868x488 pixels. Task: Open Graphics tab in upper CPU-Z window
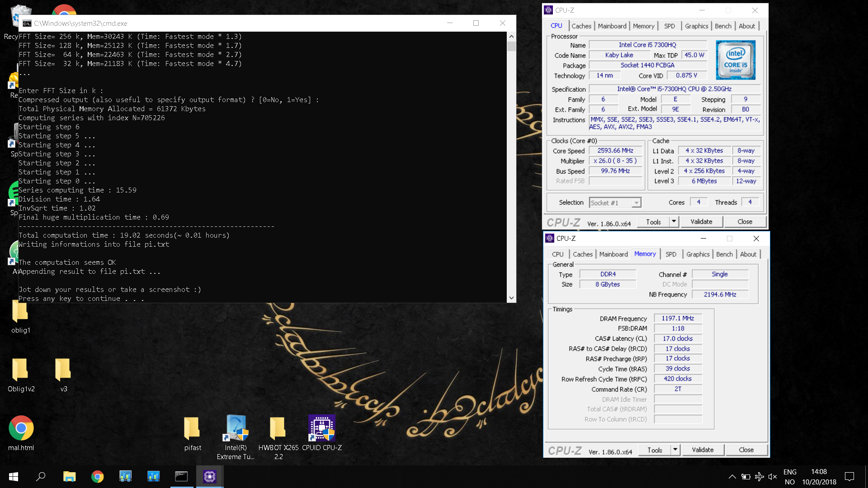[x=696, y=26]
